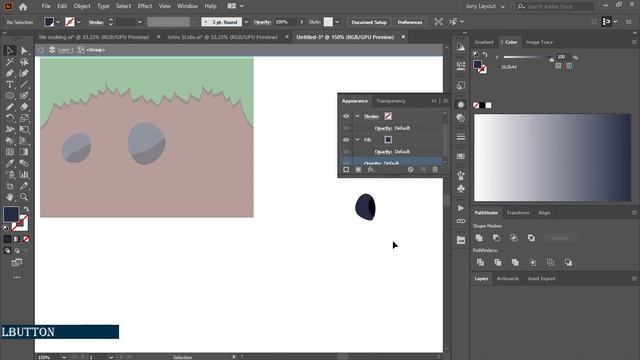Open stroke color dropdown in control bar
This screenshot has width=640, height=360.
78,22
